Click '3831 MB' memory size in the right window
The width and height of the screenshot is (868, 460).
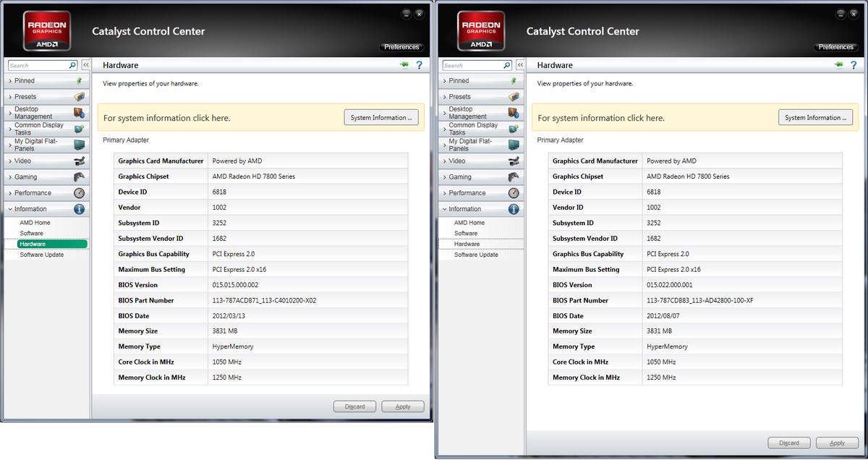pyautogui.click(x=660, y=331)
